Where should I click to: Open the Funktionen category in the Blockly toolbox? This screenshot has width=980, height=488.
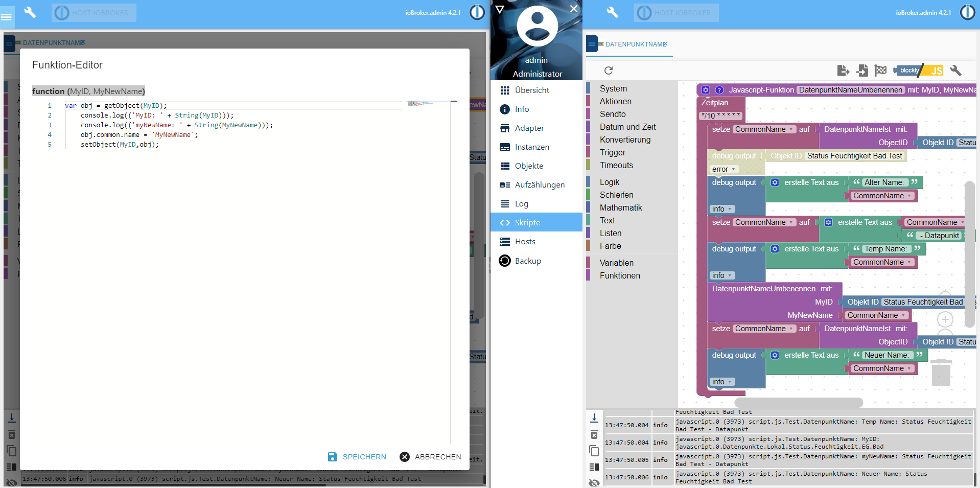pos(632,275)
